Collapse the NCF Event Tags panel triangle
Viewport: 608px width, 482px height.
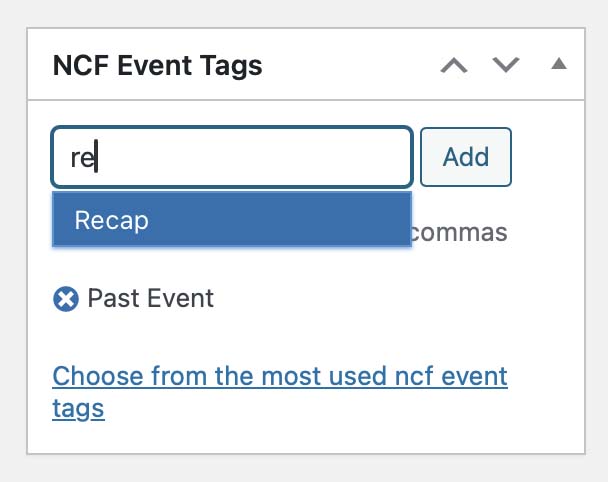point(559,64)
